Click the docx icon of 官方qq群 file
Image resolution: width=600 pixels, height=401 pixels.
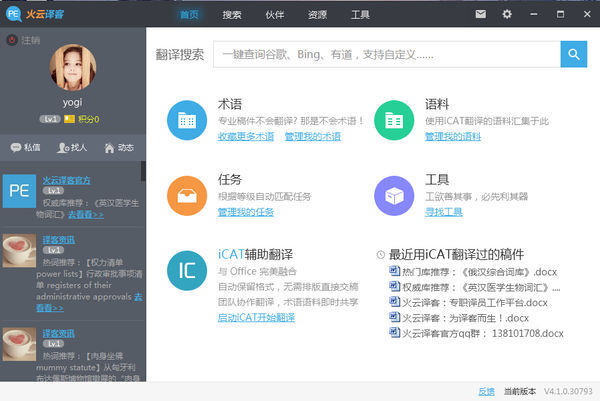pos(395,332)
